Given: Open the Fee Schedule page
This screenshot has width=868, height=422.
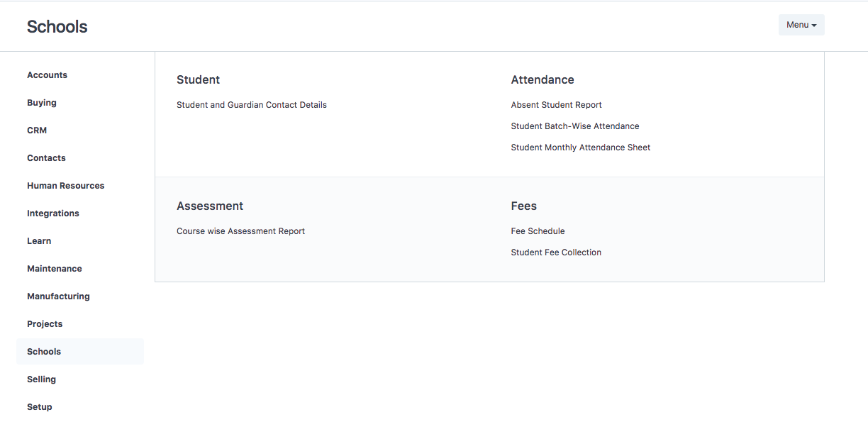Looking at the screenshot, I should (x=538, y=231).
